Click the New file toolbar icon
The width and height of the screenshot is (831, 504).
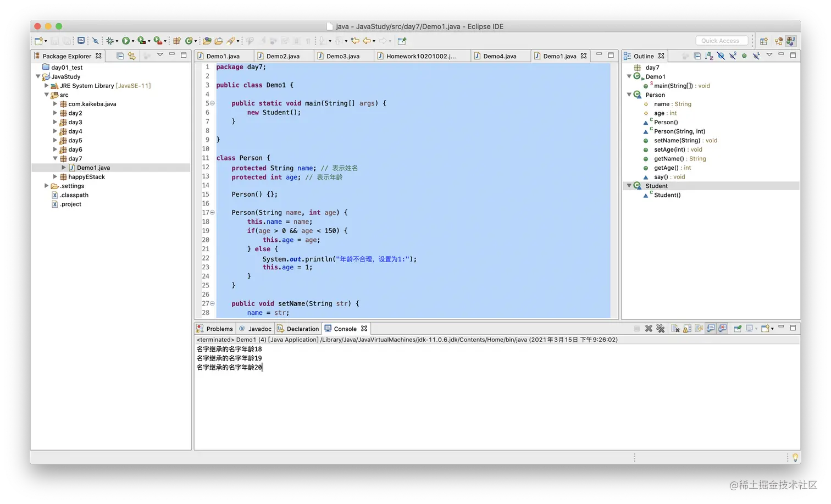click(38, 41)
